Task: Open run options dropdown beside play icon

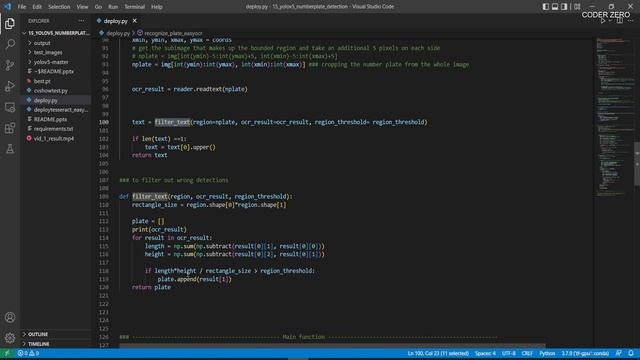Action: click(x=610, y=21)
